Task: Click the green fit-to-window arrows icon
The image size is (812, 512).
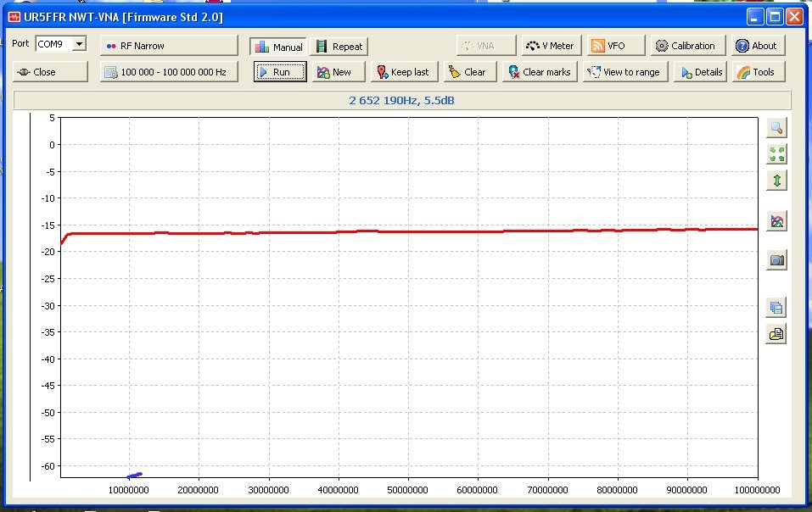Action: point(776,153)
